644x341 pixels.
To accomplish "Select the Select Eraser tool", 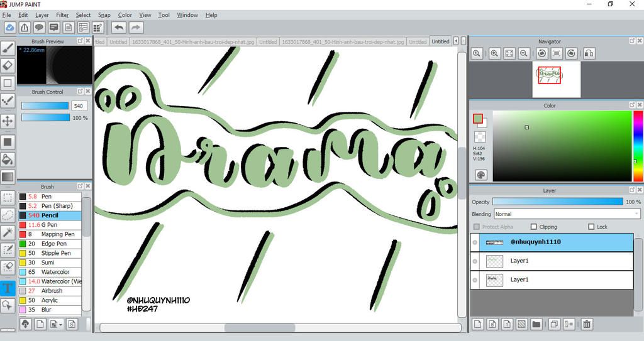I will (x=8, y=268).
